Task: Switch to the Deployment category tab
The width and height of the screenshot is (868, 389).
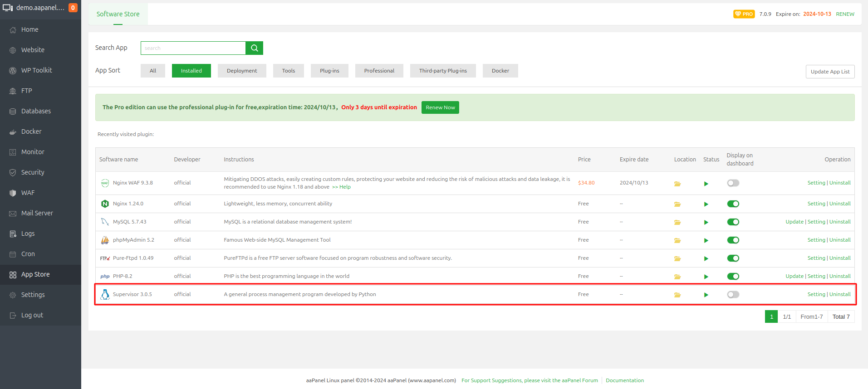Action: (241, 71)
